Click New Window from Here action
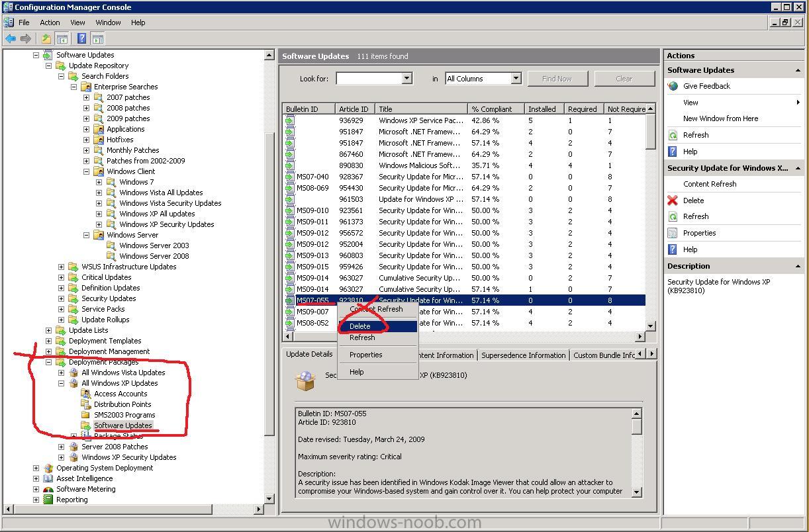Viewport: 809px width, 532px height. tap(721, 118)
